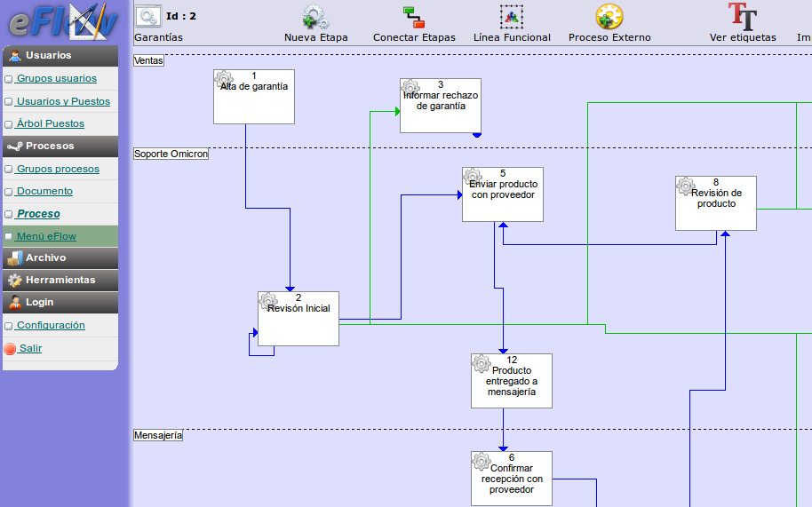The width and height of the screenshot is (812, 507).
Task: Click gear icon on Revisión Inicial stage
Action: (x=268, y=301)
